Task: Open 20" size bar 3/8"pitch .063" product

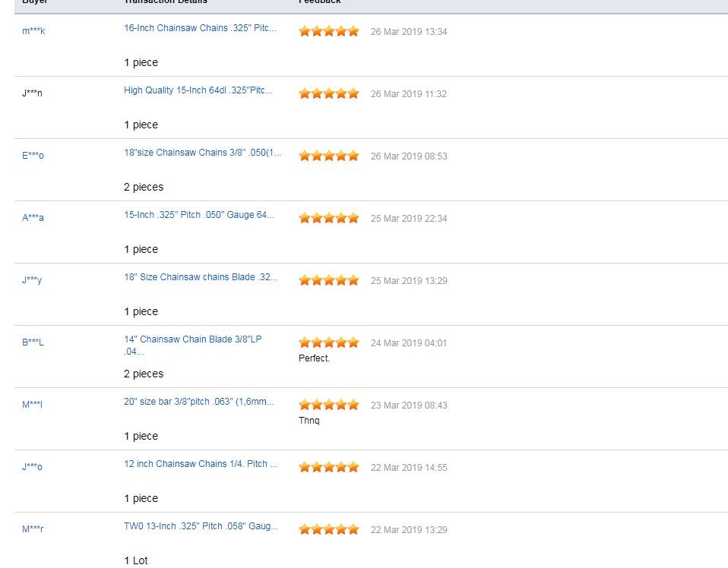Action: (x=198, y=402)
